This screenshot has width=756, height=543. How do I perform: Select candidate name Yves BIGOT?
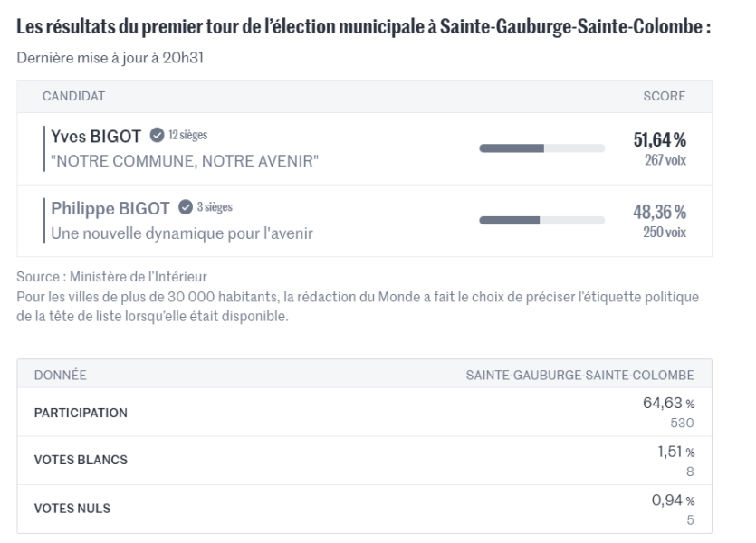point(98,137)
